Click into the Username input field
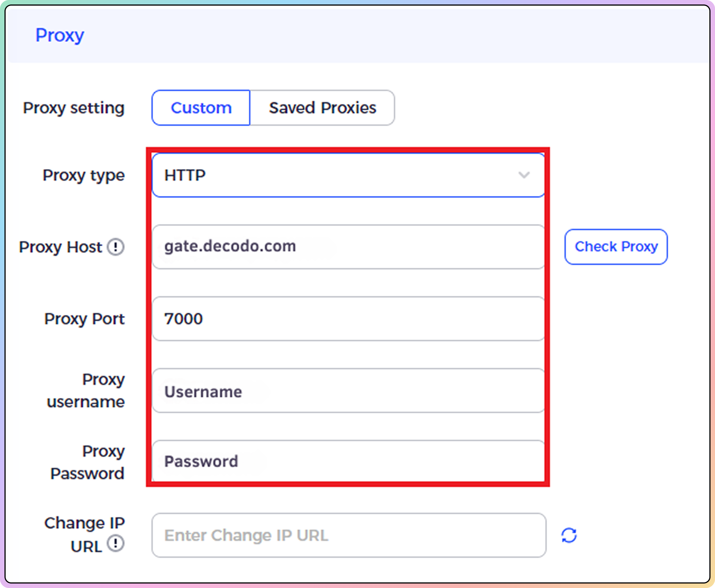Image resolution: width=715 pixels, height=588 pixels. [348, 391]
